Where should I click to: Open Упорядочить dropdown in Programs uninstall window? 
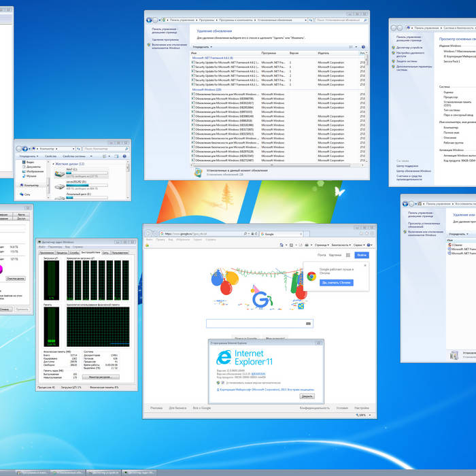click(x=458, y=234)
